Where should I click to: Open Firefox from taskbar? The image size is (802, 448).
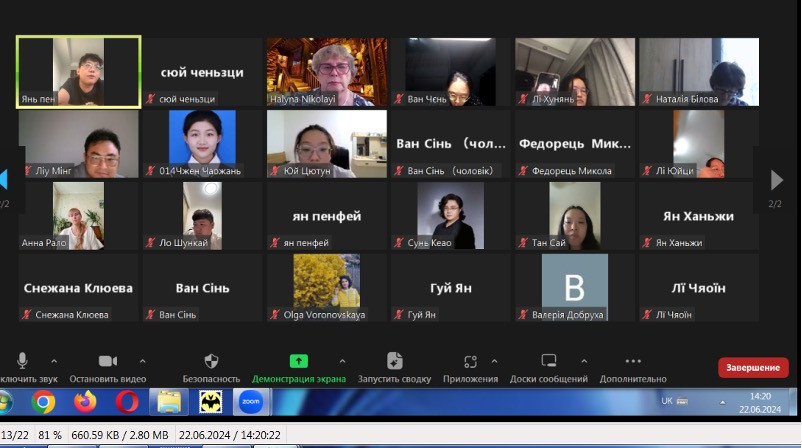click(85, 402)
